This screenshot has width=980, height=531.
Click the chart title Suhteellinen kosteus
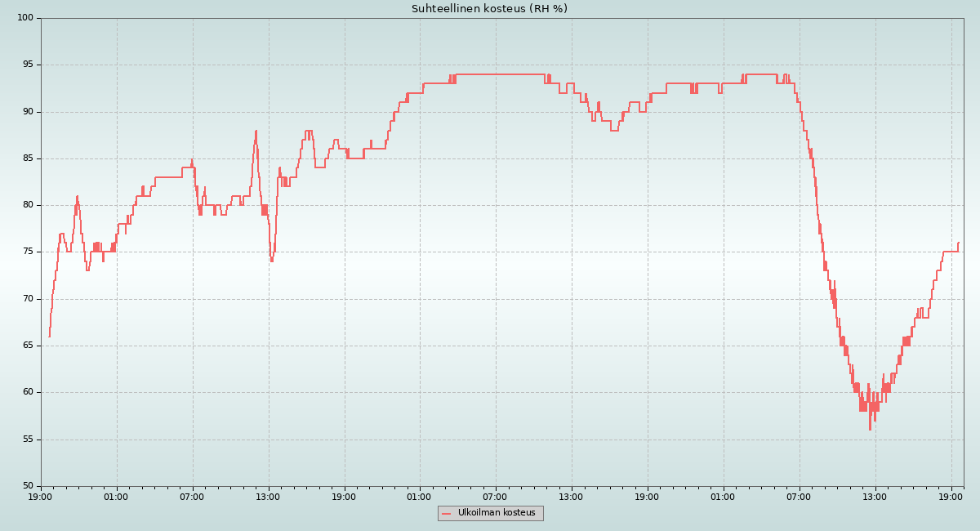click(489, 9)
